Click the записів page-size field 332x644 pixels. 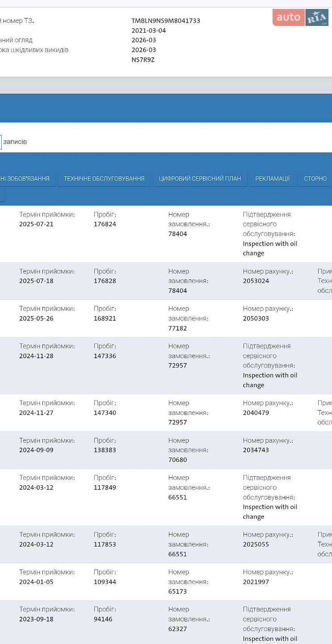point(1,142)
